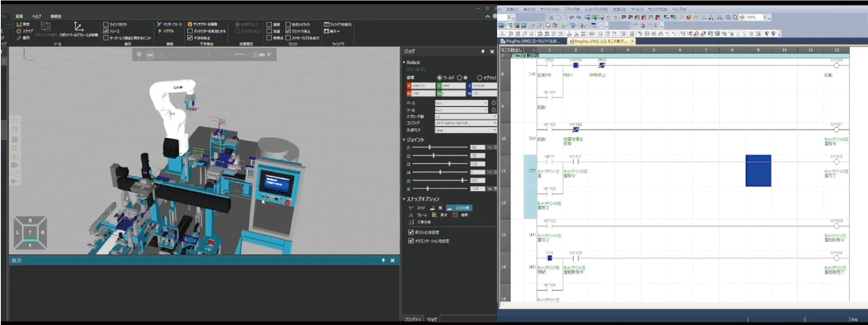Open the Base (ベース) dropdown
This screenshot has height=325, width=868.
461,103
